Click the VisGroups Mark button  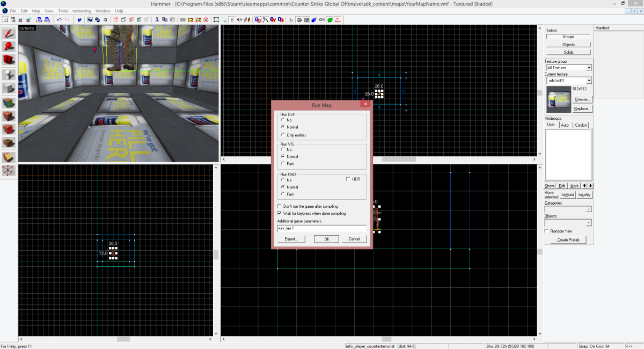(574, 186)
